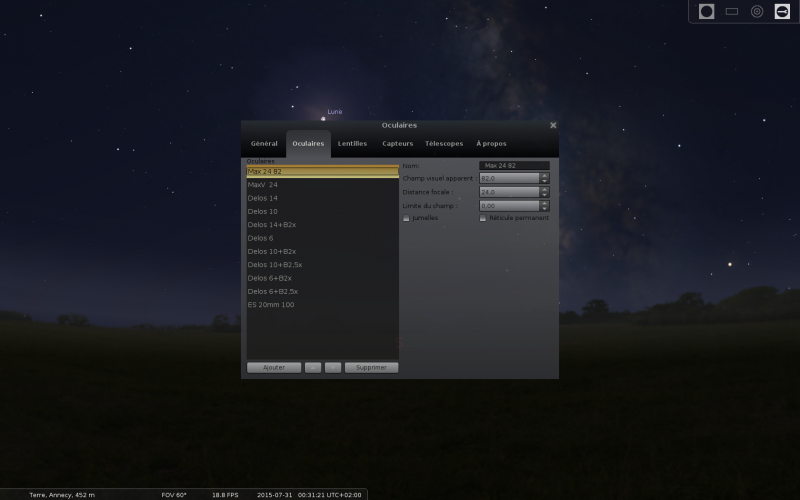Image resolution: width=800 pixels, height=500 pixels.
Task: Click the Champ visuel apparent field
Action: (509, 178)
